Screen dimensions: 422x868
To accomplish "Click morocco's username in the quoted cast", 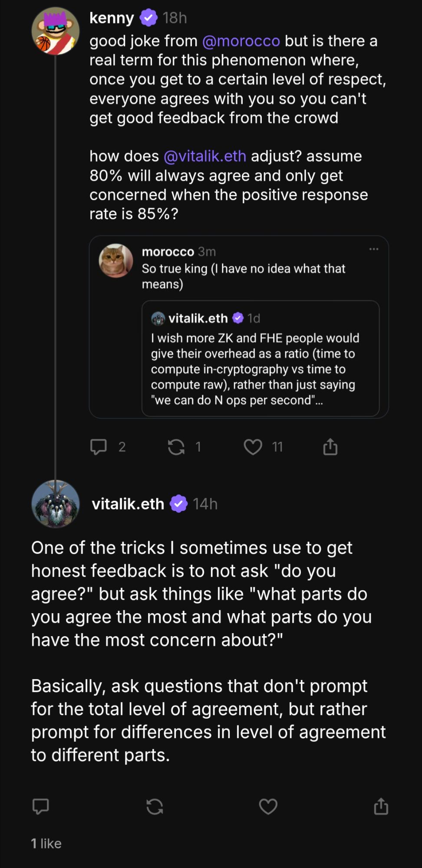I will (168, 252).
